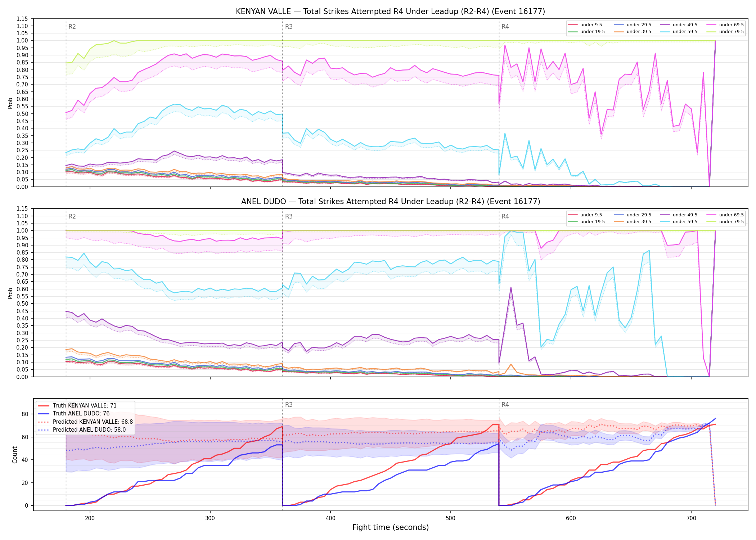Select 'under 59.5' legend entry in KENYAN VALLE chart
This screenshot has height=540, width=756.
point(679,32)
